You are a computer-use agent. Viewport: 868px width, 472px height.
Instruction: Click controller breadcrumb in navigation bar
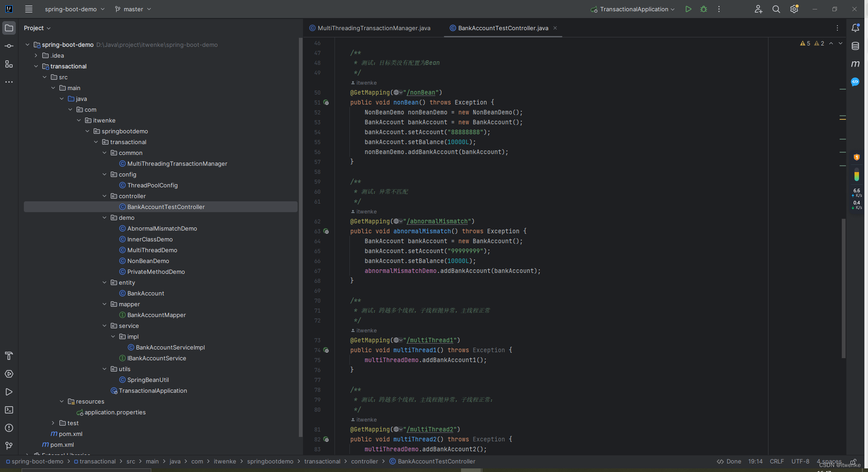coord(364,462)
